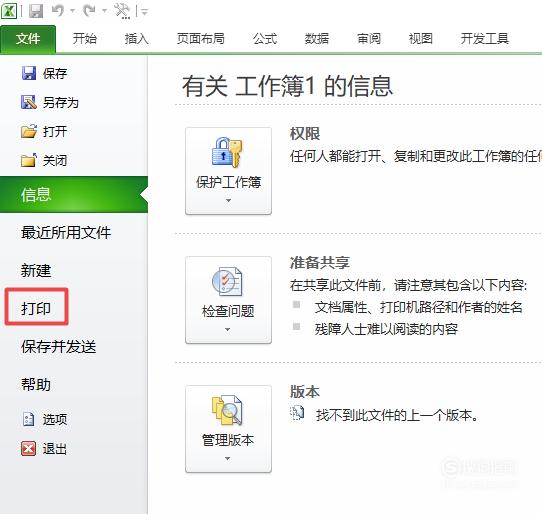Click the 另存为 icon in sidebar

29,102
